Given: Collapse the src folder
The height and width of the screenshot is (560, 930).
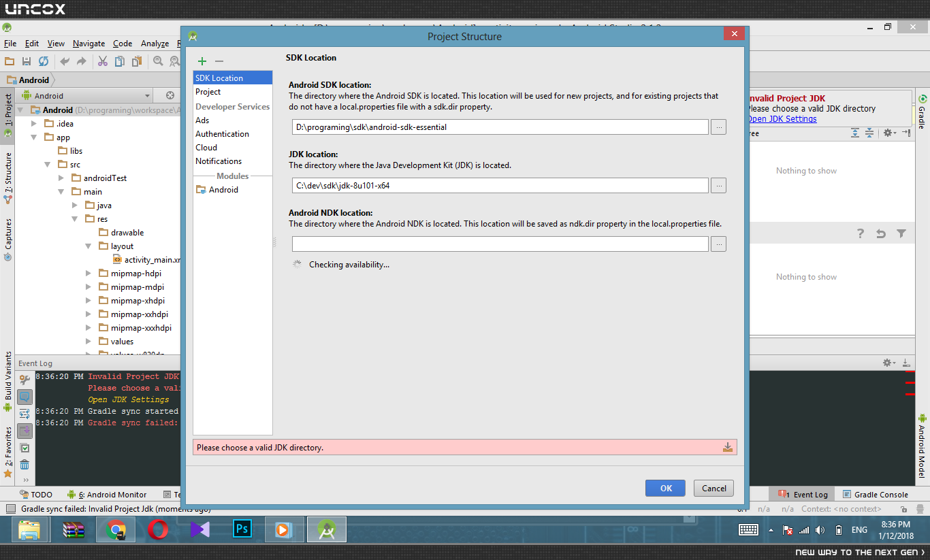Looking at the screenshot, I should point(48,164).
